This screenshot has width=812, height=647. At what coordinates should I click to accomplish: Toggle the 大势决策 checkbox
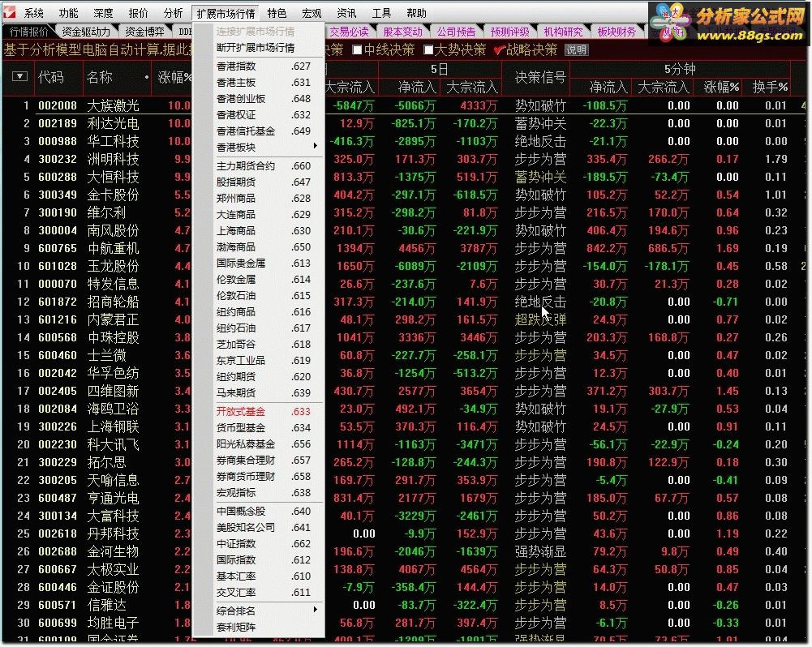[428, 50]
